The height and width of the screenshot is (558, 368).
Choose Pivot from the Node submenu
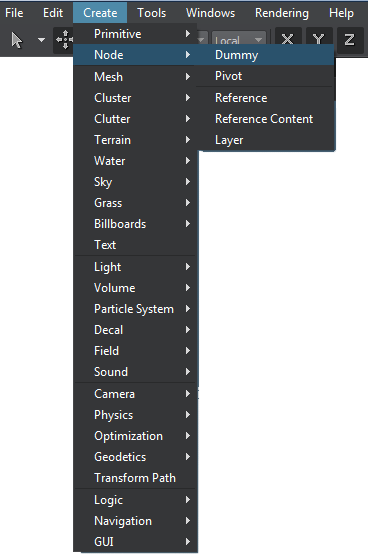pos(265,76)
